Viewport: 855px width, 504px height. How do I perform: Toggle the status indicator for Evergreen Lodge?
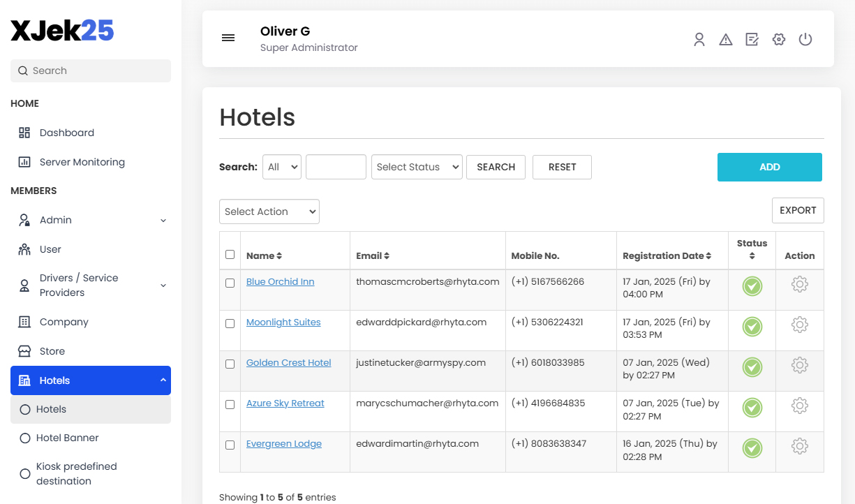pyautogui.click(x=752, y=448)
